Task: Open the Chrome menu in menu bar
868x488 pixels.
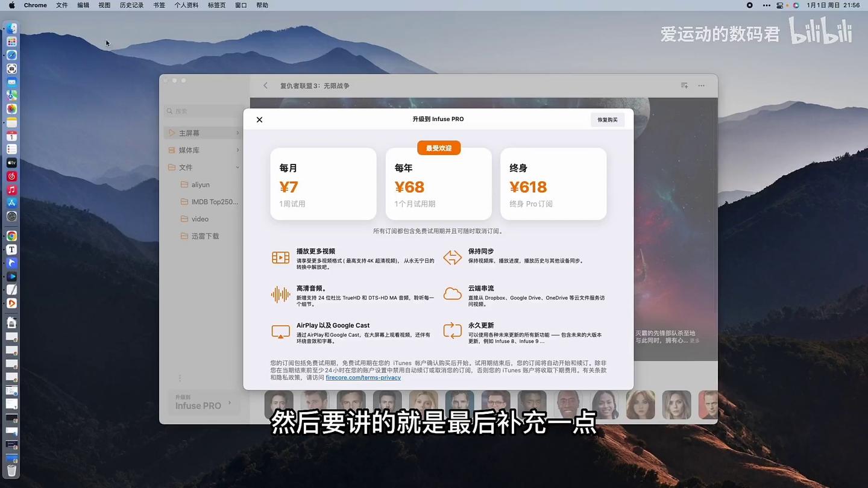Action: coord(35,5)
